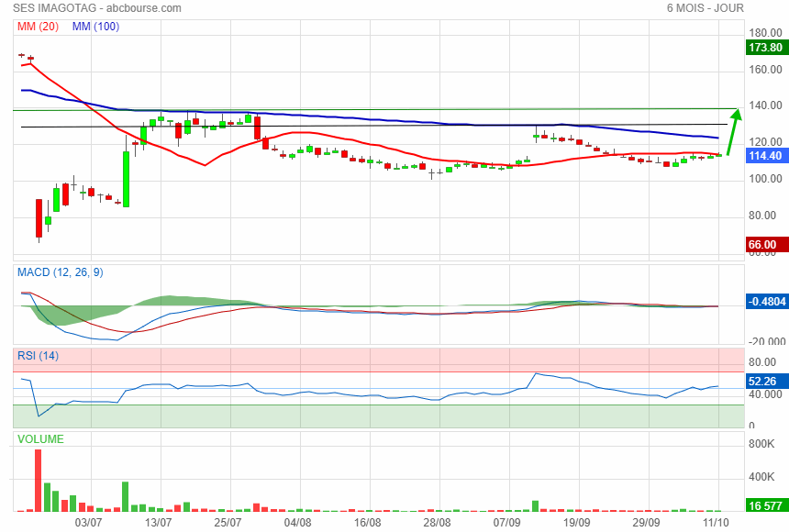The image size is (789, 532).
Task: Click the 140.00 price axis label
Action: click(765, 105)
